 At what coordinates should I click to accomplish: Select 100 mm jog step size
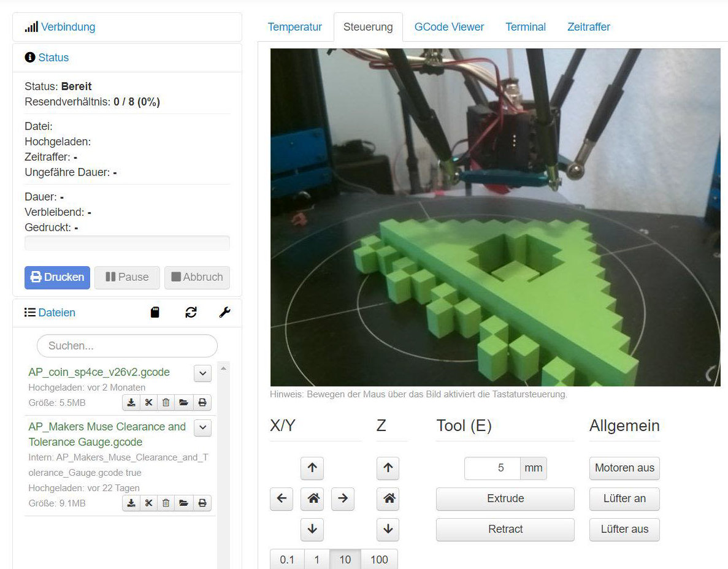379,560
